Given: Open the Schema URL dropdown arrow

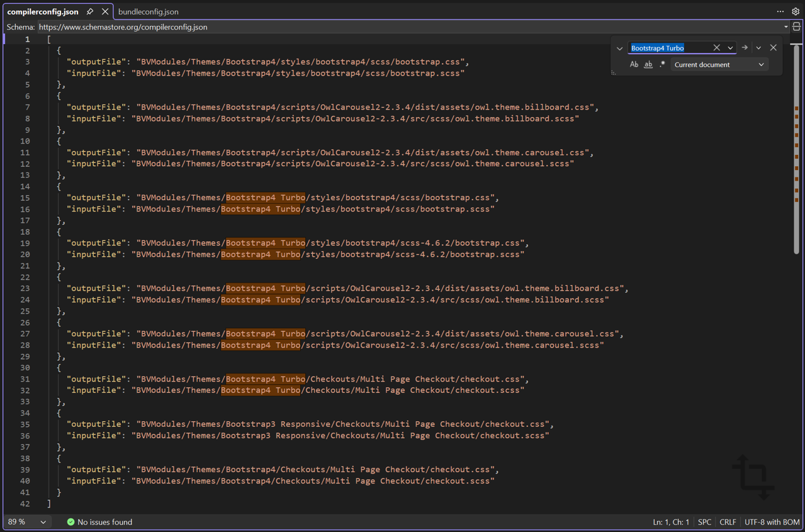Looking at the screenshot, I should point(785,27).
